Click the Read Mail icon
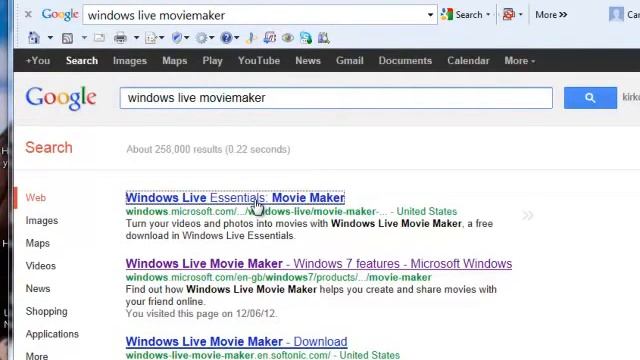The width and height of the screenshot is (640, 360). 99,38
